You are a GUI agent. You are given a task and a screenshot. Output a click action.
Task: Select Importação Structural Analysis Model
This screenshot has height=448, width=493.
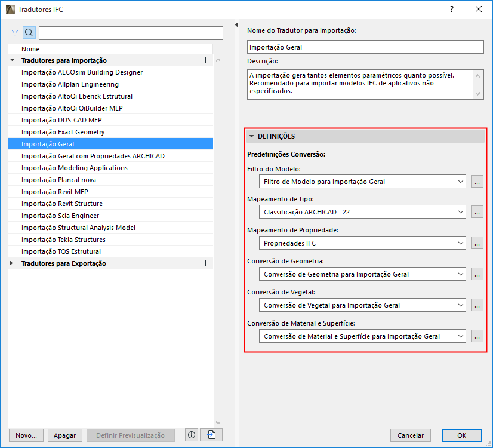[110, 228]
